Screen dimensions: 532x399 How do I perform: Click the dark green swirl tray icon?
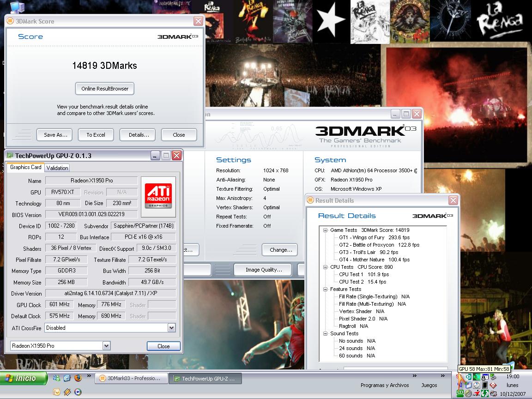click(477, 377)
